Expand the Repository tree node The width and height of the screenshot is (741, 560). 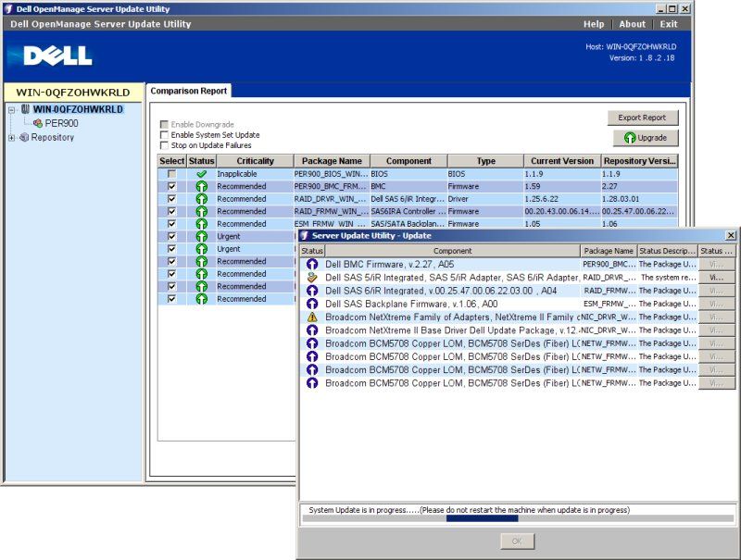click(12, 138)
